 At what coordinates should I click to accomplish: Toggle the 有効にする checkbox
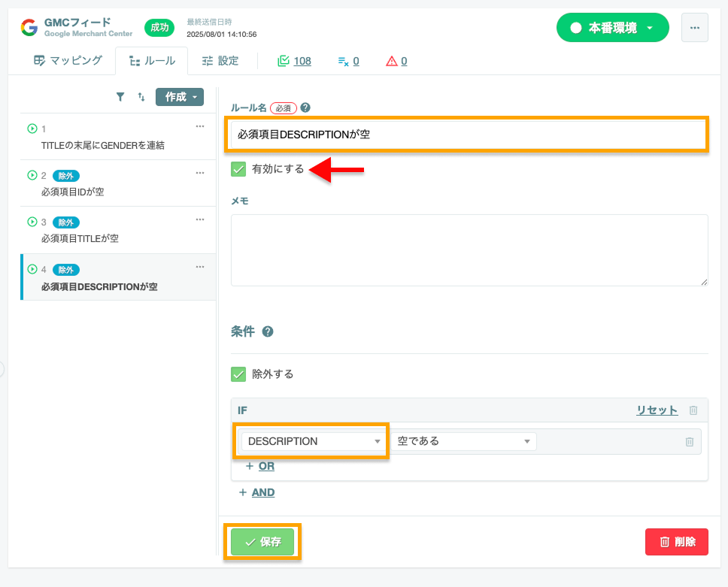point(238,169)
